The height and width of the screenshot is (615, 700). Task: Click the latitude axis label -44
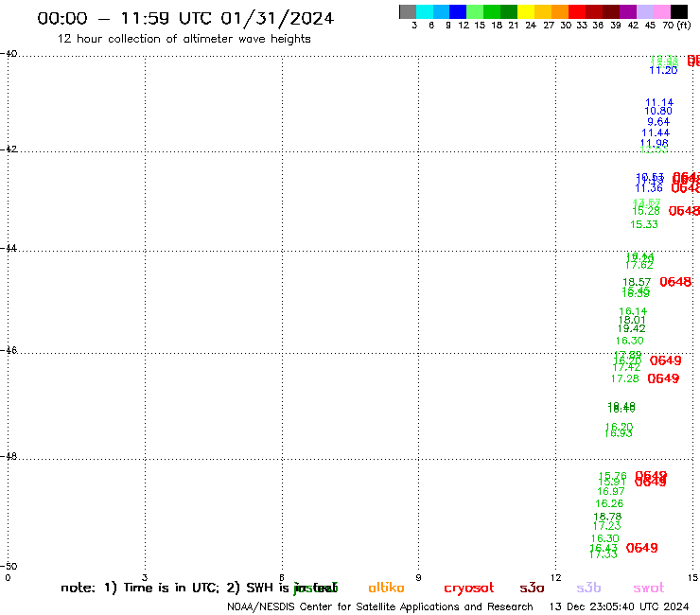pos(9,248)
